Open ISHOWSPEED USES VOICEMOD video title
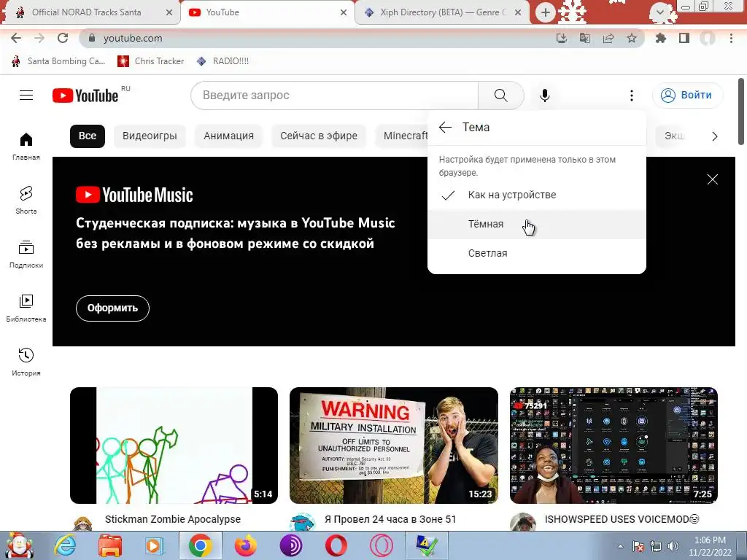Image resolution: width=747 pixels, height=560 pixels. pyautogui.click(x=622, y=519)
